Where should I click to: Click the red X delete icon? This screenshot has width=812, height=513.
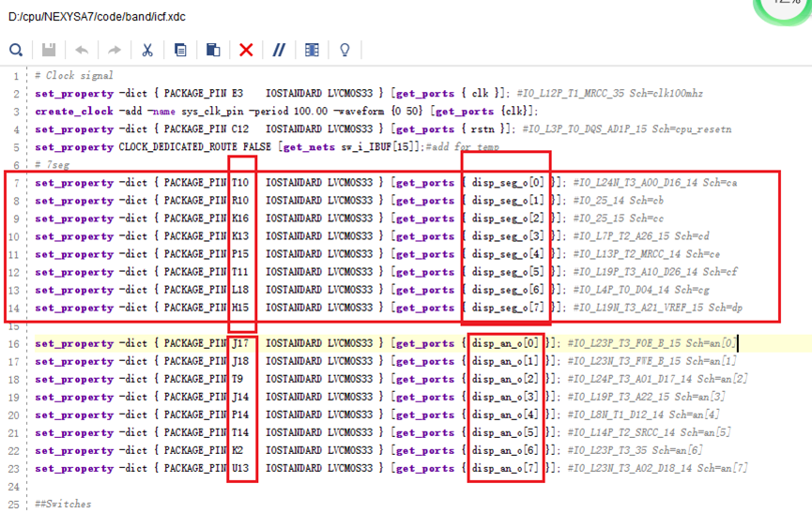click(246, 50)
